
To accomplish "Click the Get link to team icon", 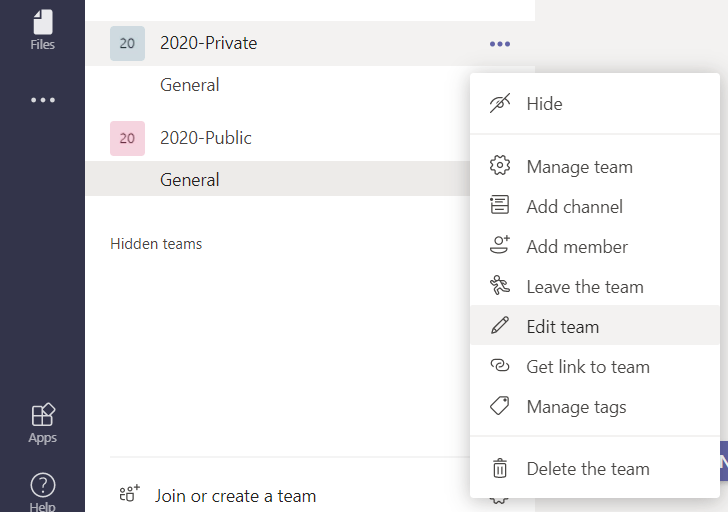I will tap(499, 367).
